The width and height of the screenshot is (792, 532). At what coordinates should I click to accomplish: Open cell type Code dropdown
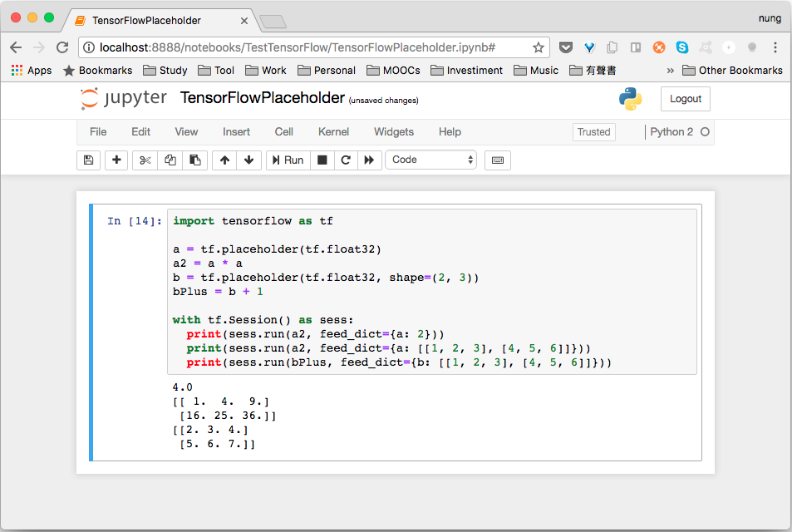[x=430, y=160]
